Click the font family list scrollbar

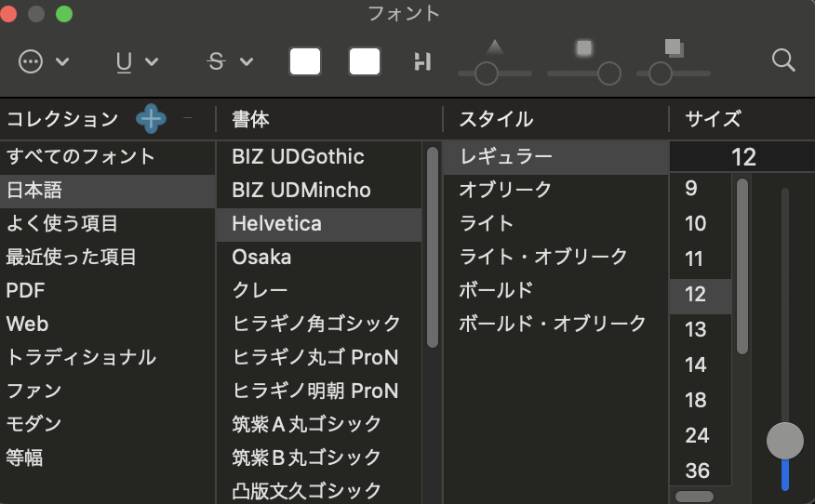pos(433,247)
